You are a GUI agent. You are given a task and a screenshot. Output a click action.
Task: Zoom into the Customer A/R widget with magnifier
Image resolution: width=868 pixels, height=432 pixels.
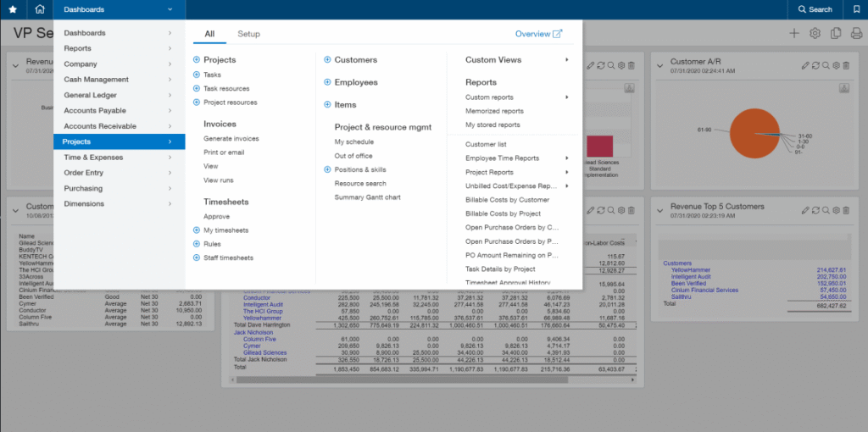point(826,65)
